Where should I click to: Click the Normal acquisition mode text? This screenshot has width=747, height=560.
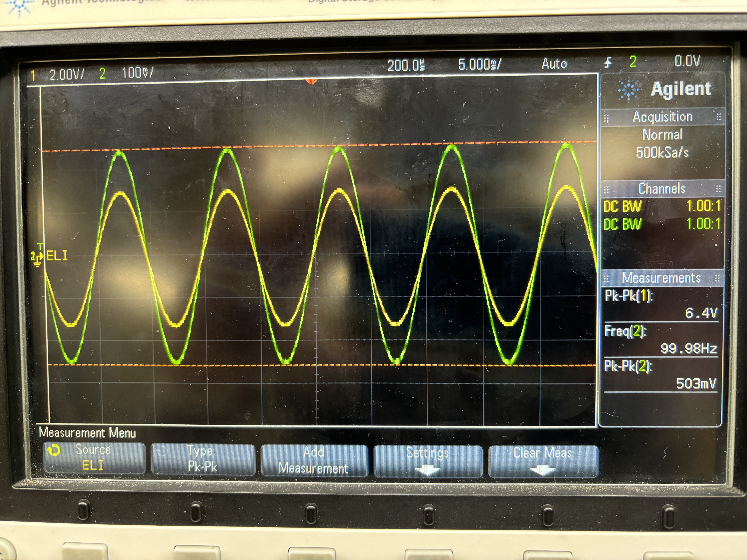click(x=662, y=134)
